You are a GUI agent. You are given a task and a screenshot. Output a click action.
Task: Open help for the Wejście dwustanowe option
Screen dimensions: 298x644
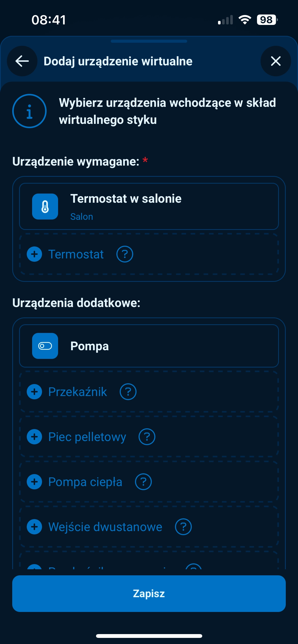pyautogui.click(x=183, y=527)
